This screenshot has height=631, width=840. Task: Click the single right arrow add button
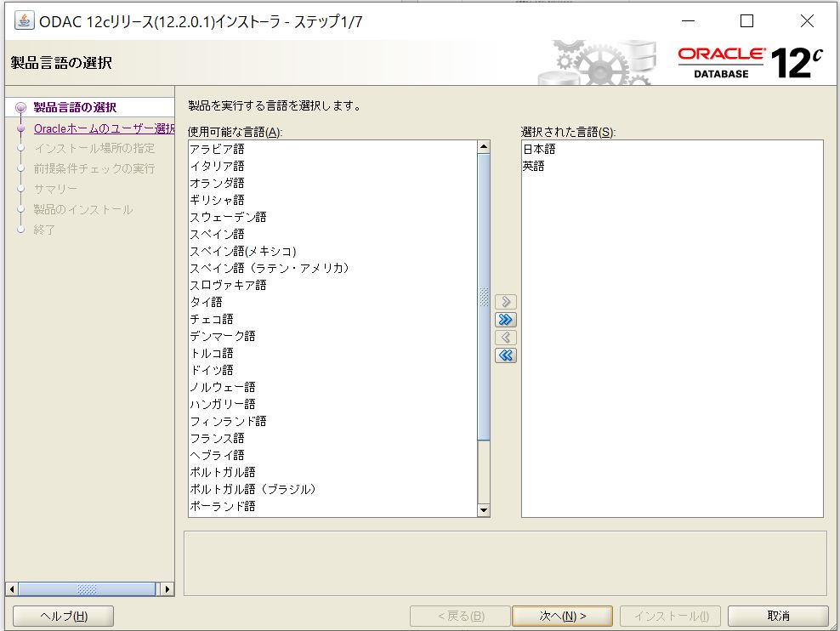pyautogui.click(x=506, y=302)
